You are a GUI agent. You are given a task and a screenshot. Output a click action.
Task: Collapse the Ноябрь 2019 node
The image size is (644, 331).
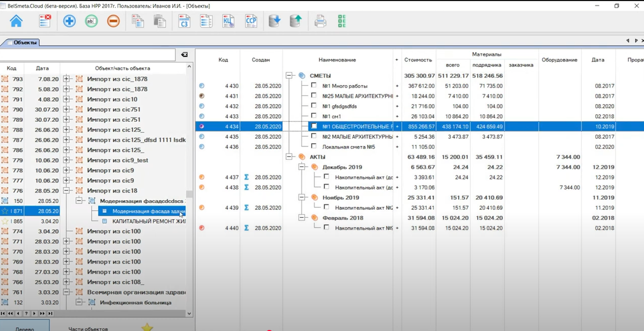coord(302,197)
